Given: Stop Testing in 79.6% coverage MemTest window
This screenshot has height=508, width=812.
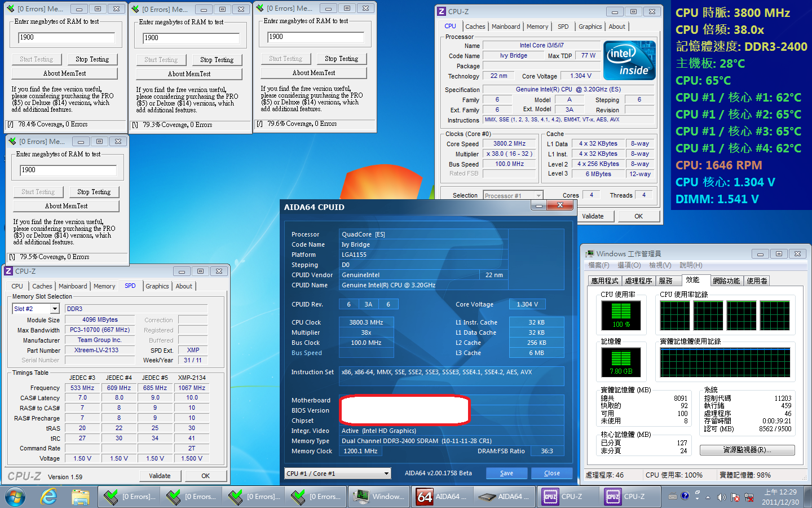Looking at the screenshot, I should pos(341,59).
